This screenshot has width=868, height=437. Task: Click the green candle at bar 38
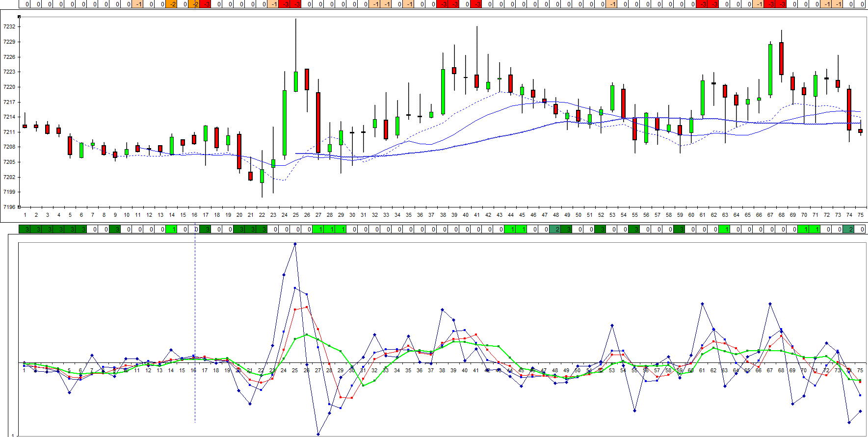tap(443, 92)
